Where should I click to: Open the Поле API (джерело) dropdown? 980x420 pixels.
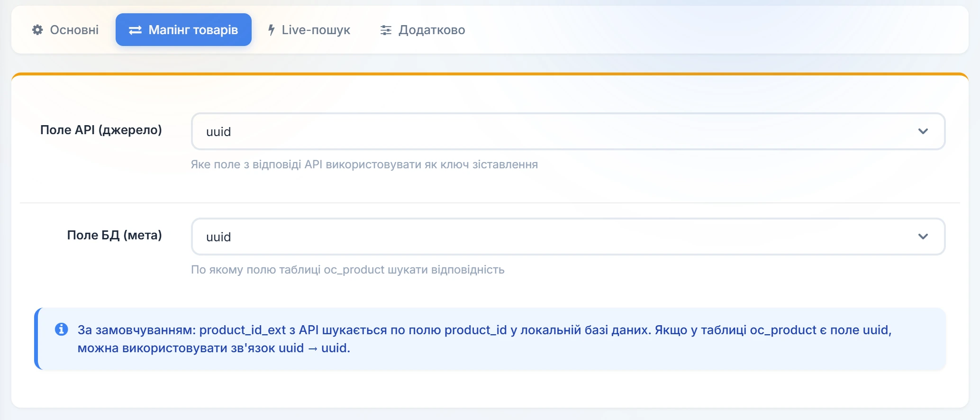point(568,131)
